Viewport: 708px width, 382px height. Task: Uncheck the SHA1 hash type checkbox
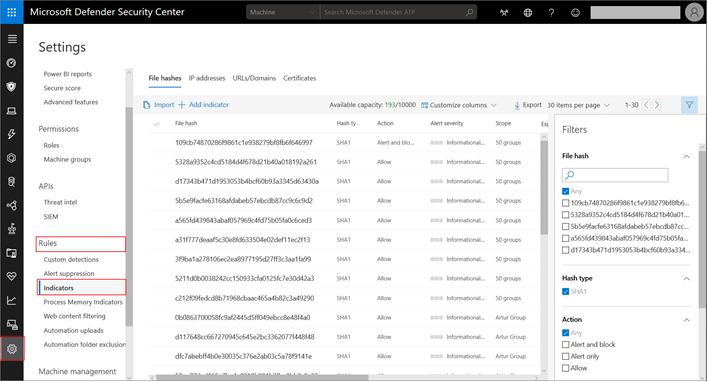point(565,291)
